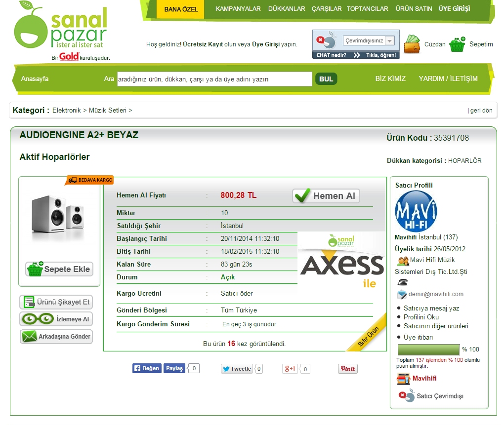Open the Dükkanlar menu item
Image resolution: width=504 pixels, height=425 pixels.
(x=287, y=9)
